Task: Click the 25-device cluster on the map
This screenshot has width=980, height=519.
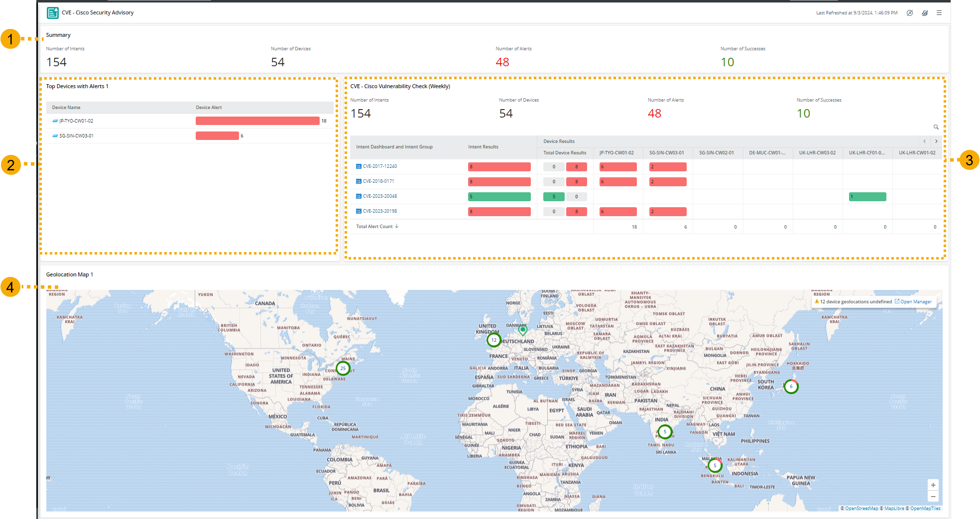Action: point(343,369)
